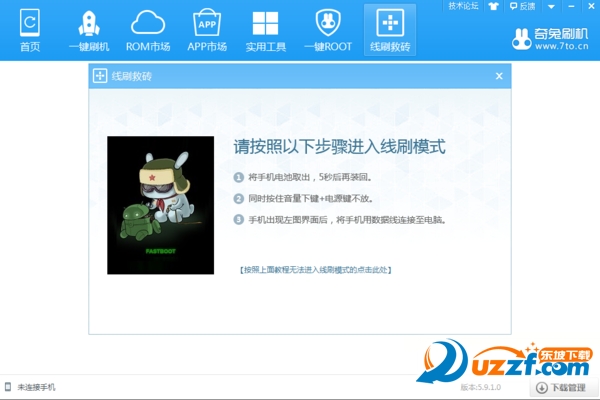
Task: Click the 按照上面教程无法进入线刷模式 help link
Action: point(316,270)
